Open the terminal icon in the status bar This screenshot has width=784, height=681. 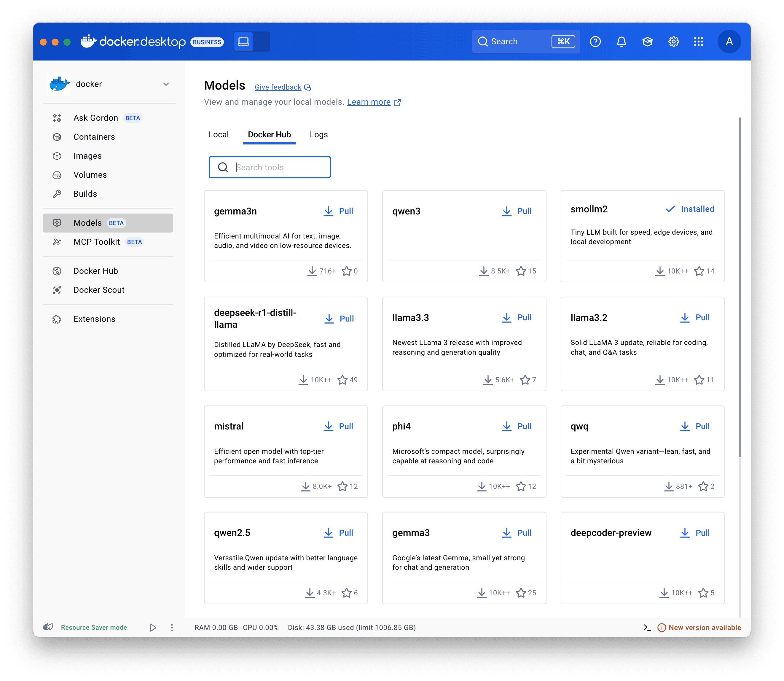click(648, 627)
